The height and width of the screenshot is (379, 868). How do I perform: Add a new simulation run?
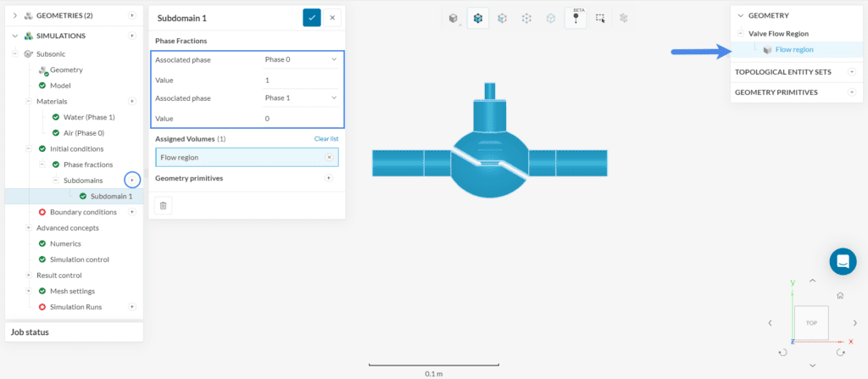[x=131, y=307]
